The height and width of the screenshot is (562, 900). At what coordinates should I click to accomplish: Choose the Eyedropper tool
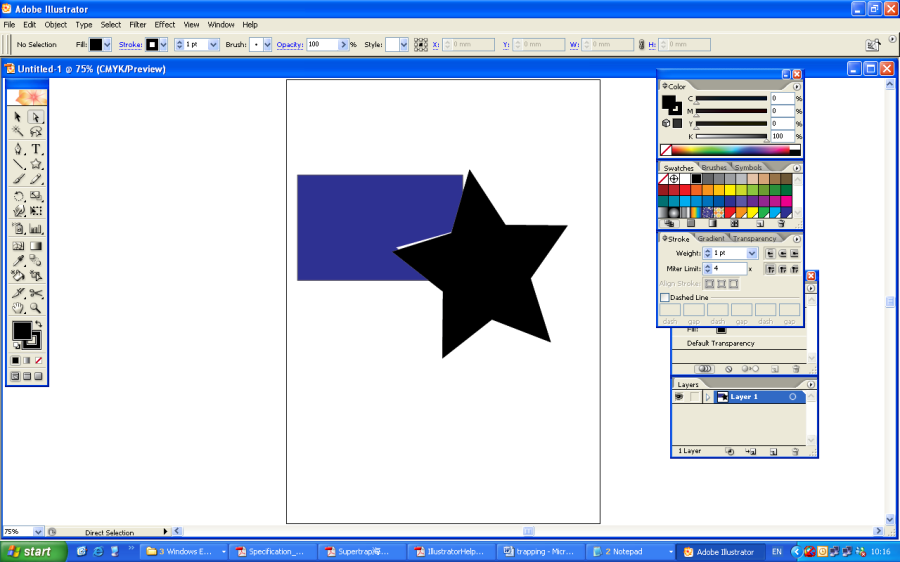[x=18, y=261]
